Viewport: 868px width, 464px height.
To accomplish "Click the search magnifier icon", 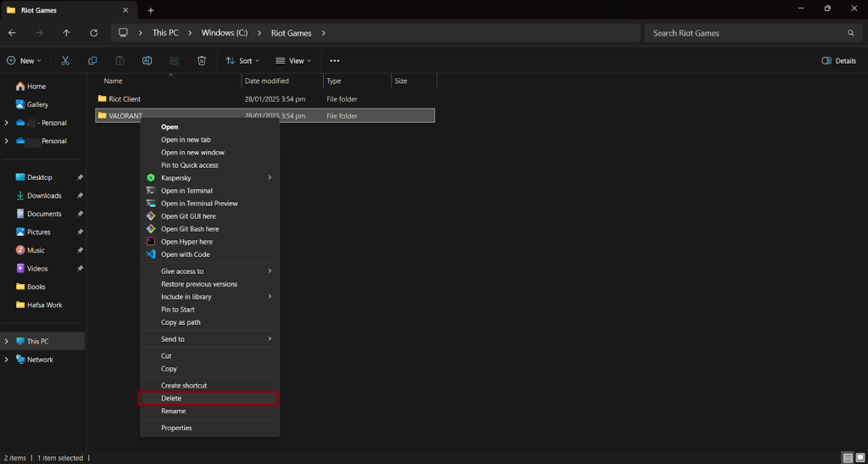I will tap(851, 33).
